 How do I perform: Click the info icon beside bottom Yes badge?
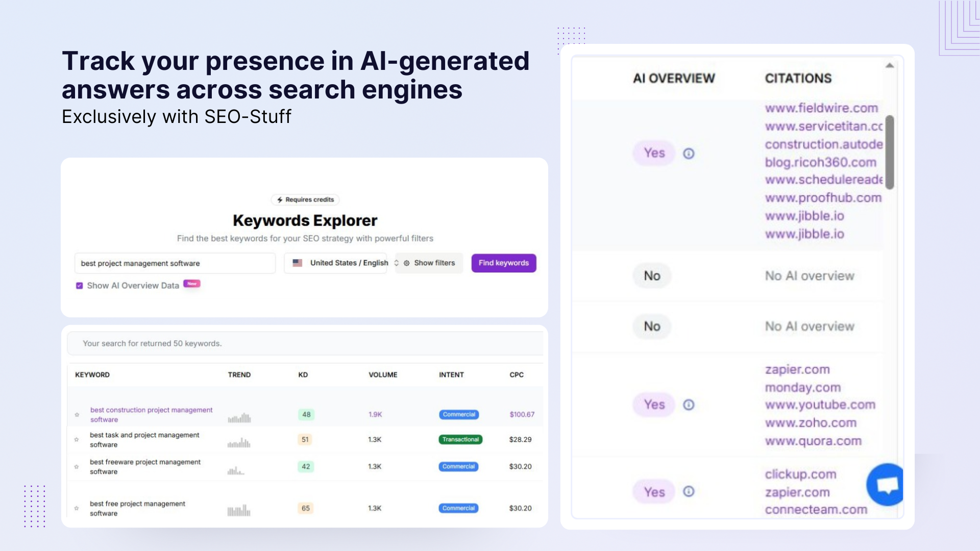(689, 491)
